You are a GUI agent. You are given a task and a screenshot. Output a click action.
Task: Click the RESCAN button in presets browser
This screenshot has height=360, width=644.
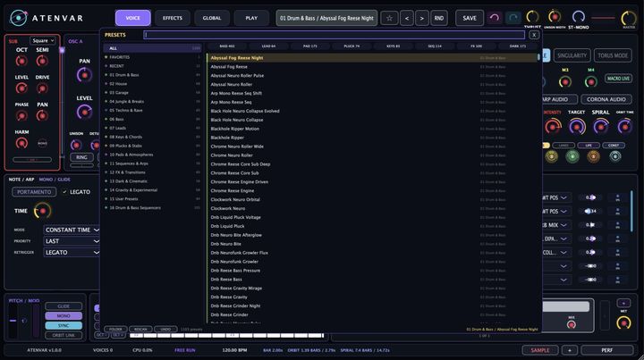point(140,330)
